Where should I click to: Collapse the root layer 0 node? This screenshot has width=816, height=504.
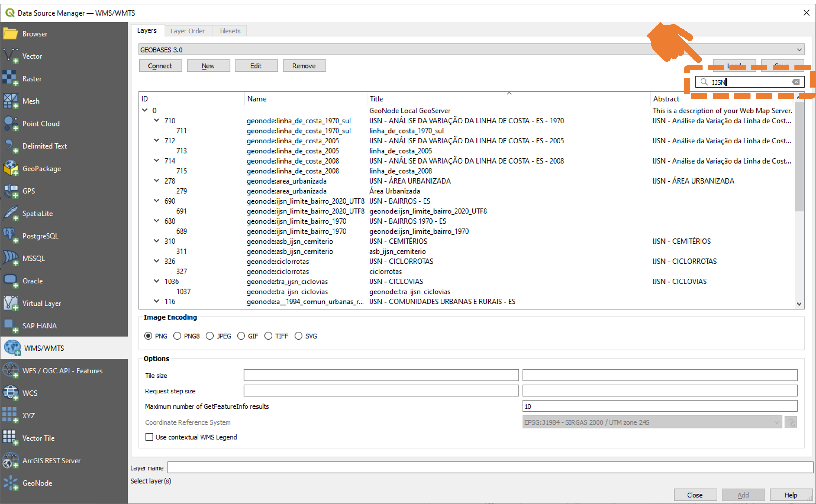[x=145, y=110]
